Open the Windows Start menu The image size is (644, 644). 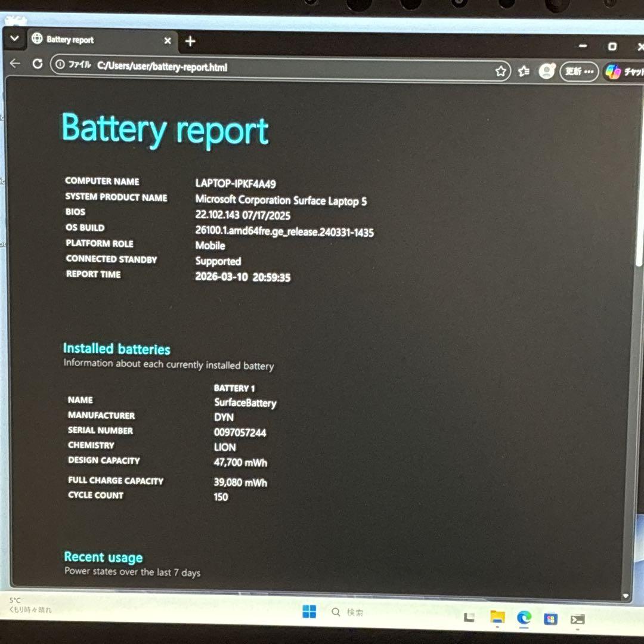coord(309,611)
